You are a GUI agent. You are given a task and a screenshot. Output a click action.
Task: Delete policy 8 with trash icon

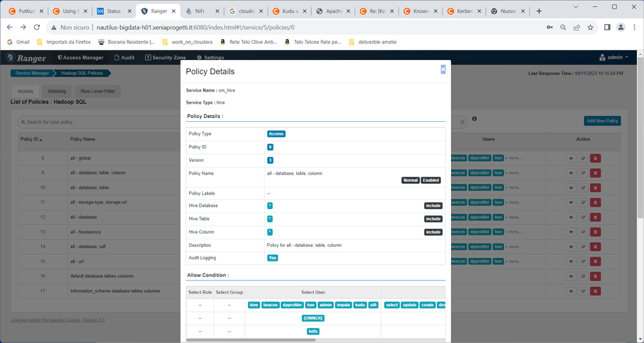click(x=596, y=159)
